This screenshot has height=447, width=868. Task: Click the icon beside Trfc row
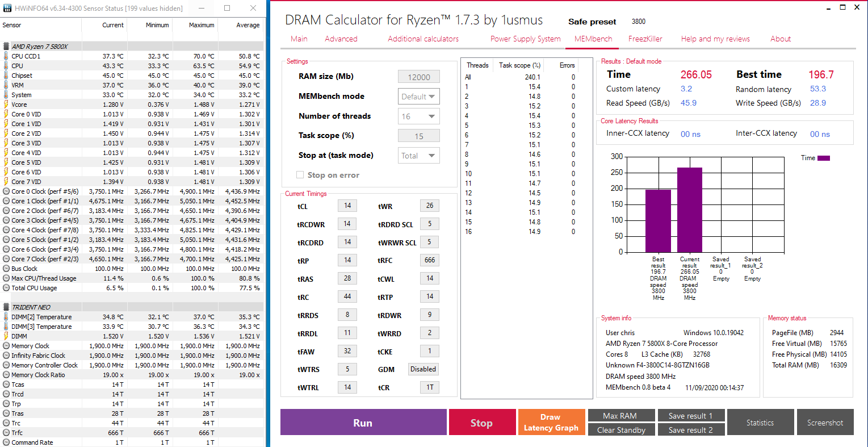tap(6, 433)
